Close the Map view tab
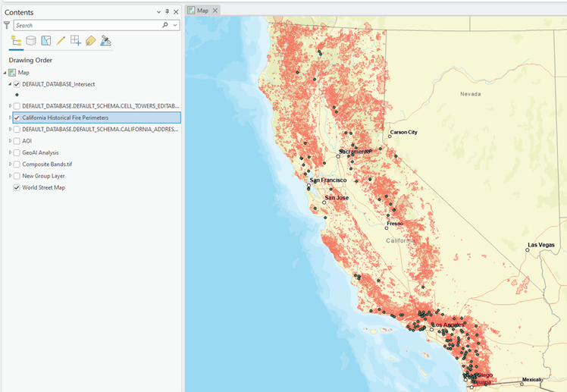The width and height of the screenshot is (567, 392). click(x=215, y=11)
